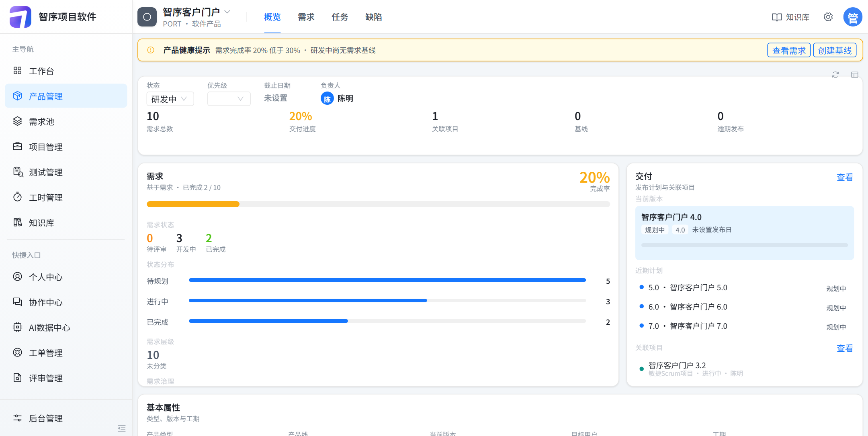This screenshot has width=868, height=436.
Task: Open 测试管理 icon in sidebar
Action: tap(18, 172)
